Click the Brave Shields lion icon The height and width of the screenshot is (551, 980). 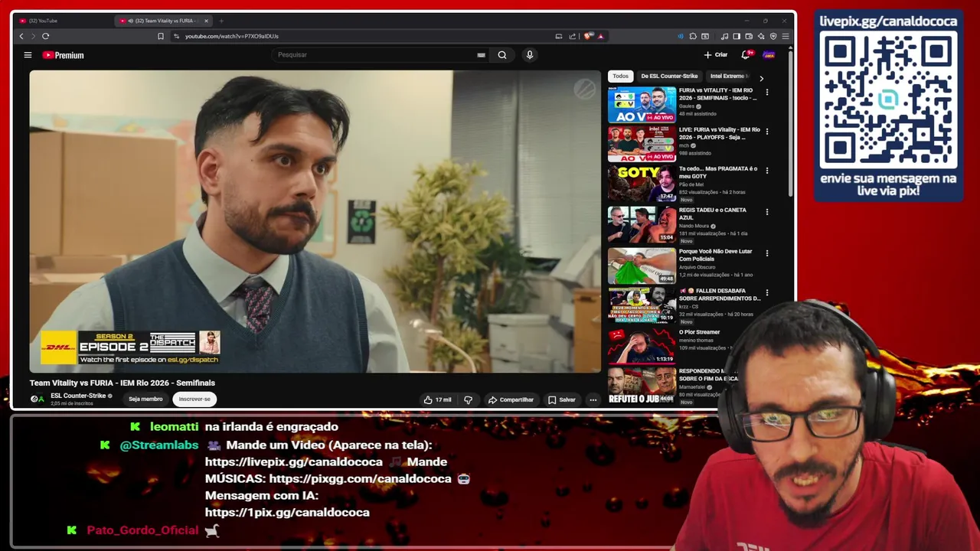588,36
